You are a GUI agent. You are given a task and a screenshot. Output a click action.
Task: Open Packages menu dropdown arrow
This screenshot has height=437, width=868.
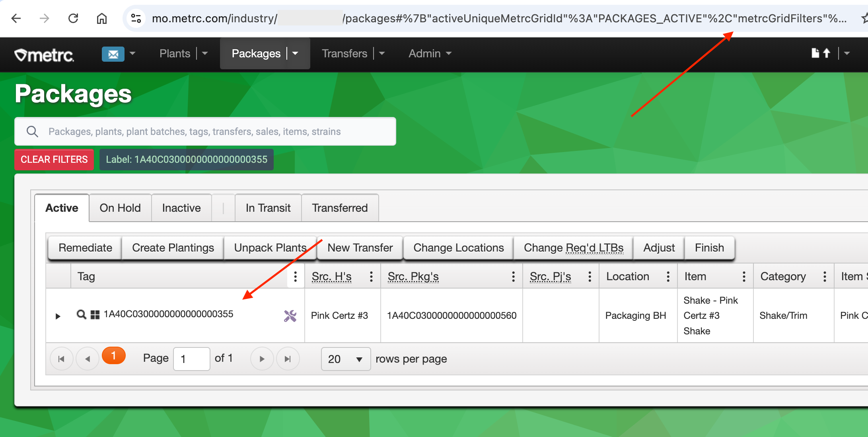pos(296,53)
